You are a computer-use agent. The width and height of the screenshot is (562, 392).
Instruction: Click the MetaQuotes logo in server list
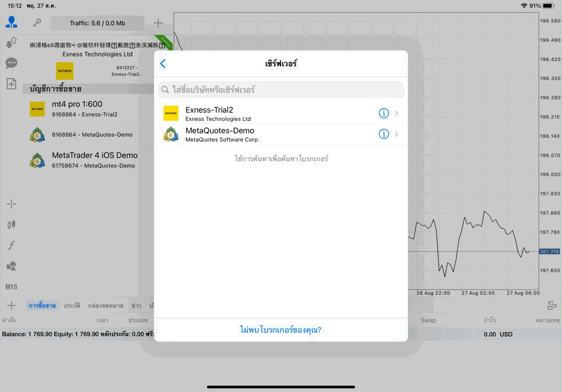pos(171,134)
